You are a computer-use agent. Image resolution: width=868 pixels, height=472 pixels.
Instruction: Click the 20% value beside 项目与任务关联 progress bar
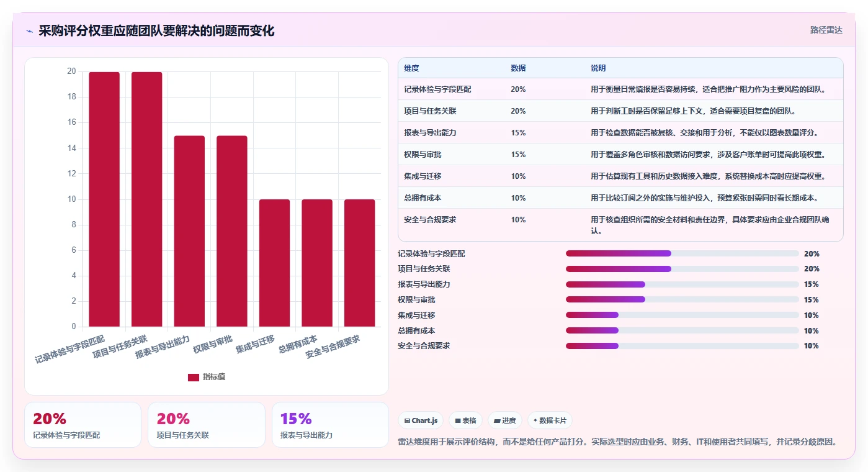point(811,269)
